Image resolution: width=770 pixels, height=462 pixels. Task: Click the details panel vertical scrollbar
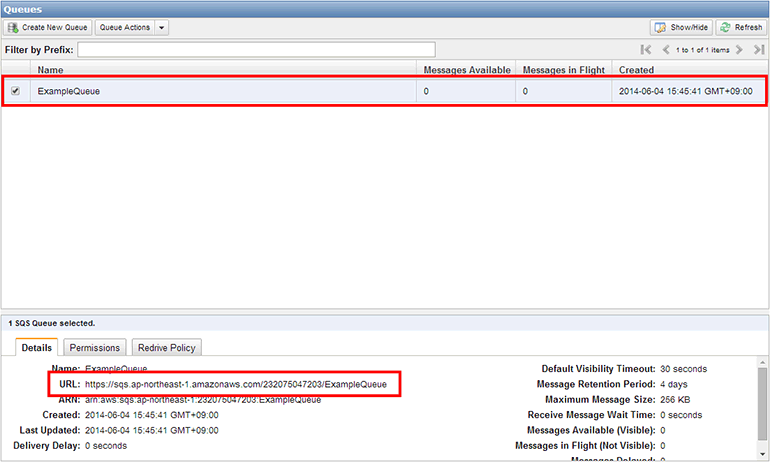[762, 400]
